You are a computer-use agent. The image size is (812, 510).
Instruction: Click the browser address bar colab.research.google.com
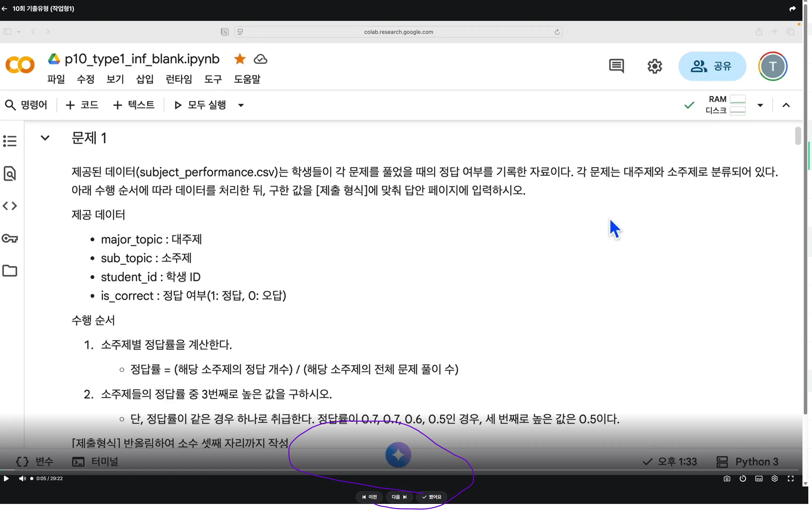point(398,32)
